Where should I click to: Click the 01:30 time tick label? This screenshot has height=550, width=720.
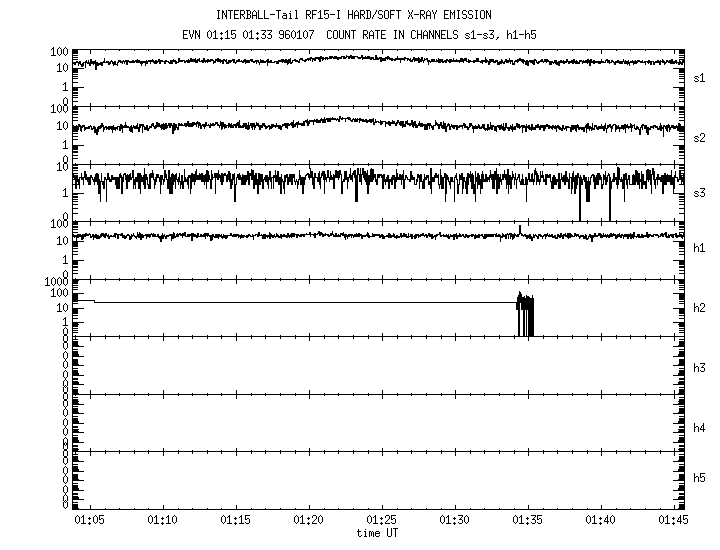[x=455, y=521]
